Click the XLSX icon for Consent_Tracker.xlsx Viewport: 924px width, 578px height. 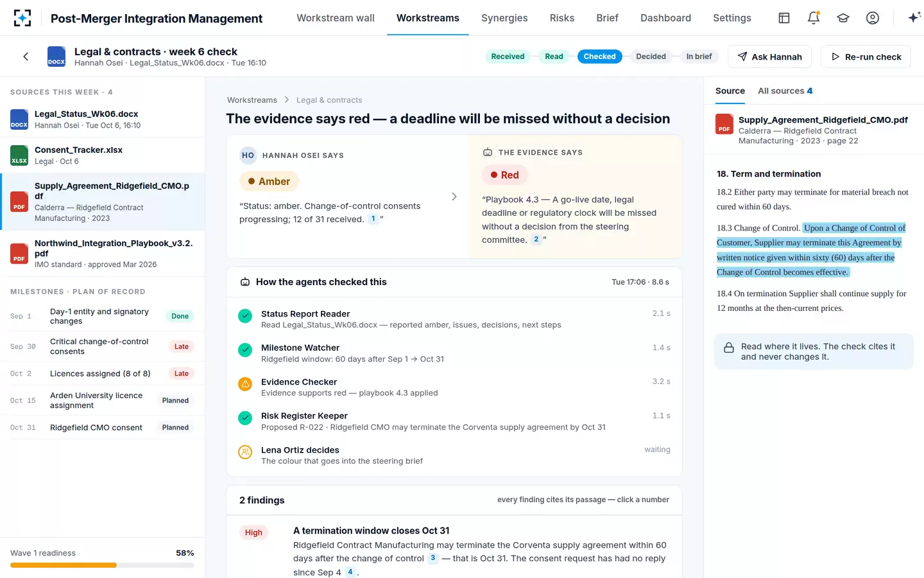[19, 155]
